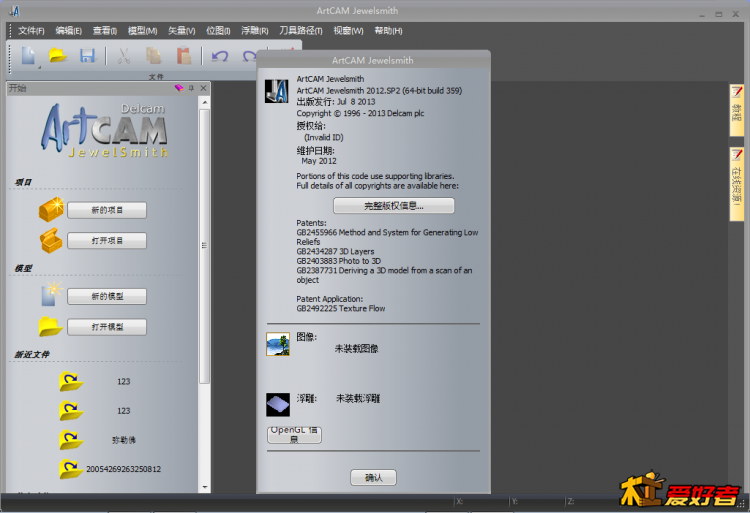The height and width of the screenshot is (513, 750).
Task: Open the 查看 menu
Action: point(105,31)
